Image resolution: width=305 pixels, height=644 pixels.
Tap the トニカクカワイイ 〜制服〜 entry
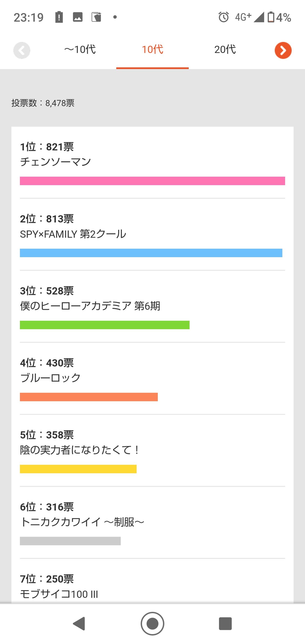point(152,522)
